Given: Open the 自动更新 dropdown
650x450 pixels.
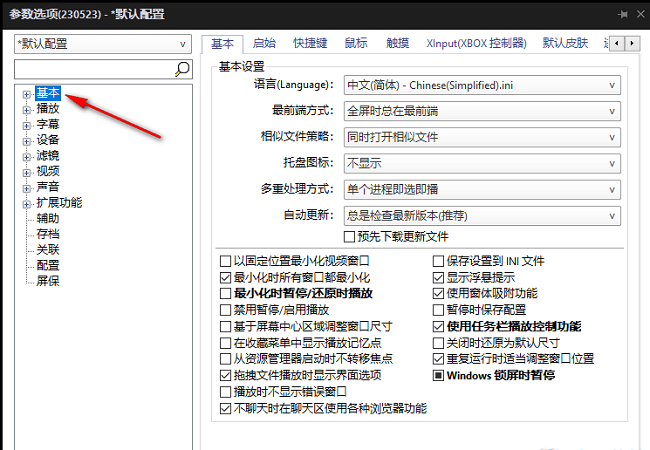Looking at the screenshot, I should coord(482,216).
